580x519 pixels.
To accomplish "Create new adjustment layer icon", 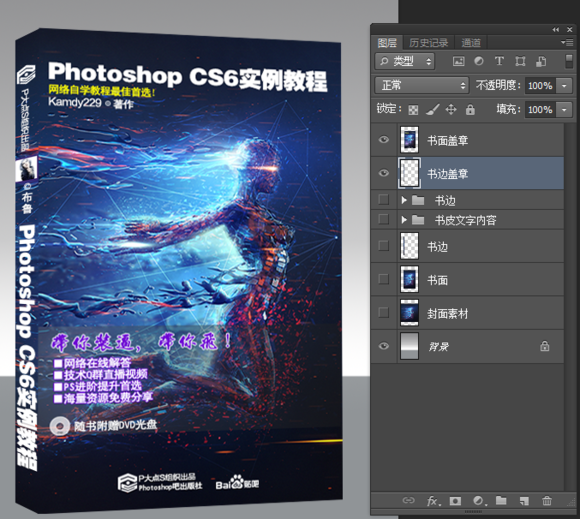I will point(479,501).
